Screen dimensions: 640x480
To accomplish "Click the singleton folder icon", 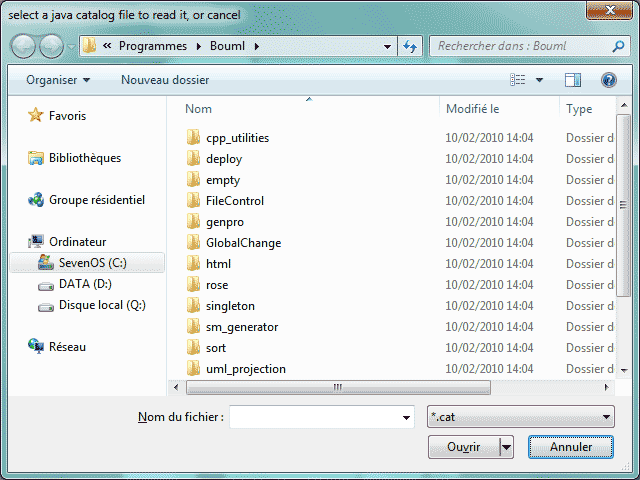I will [193, 306].
